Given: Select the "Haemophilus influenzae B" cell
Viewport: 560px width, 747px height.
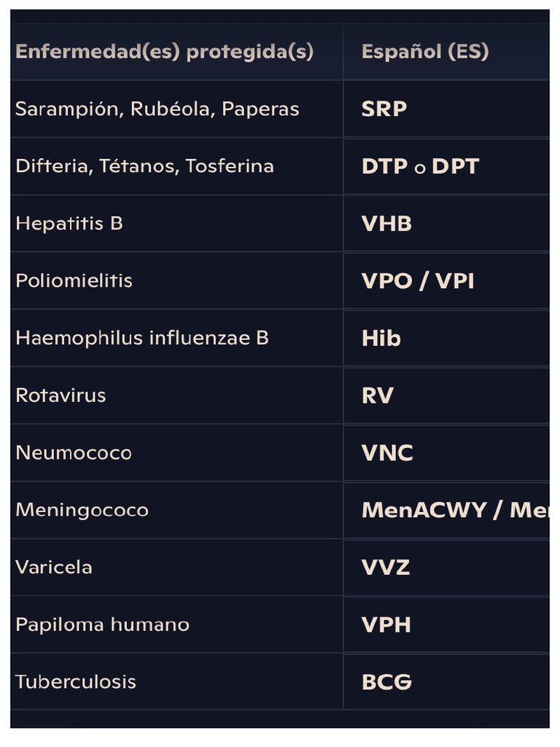Looking at the screenshot, I should tap(142, 338).
